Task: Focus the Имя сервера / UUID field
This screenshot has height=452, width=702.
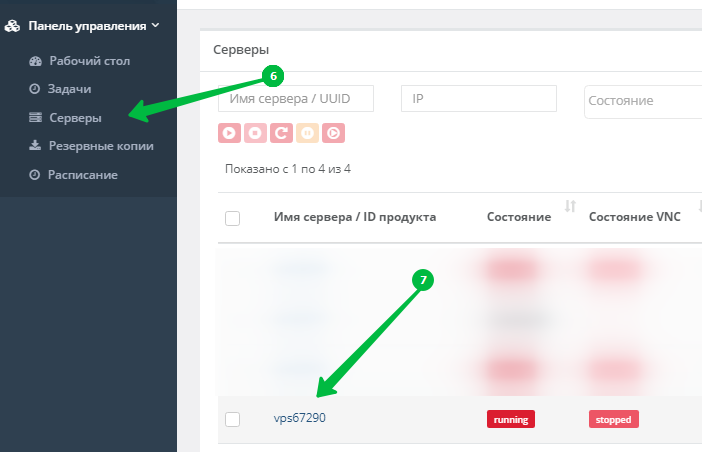Action: coord(296,98)
